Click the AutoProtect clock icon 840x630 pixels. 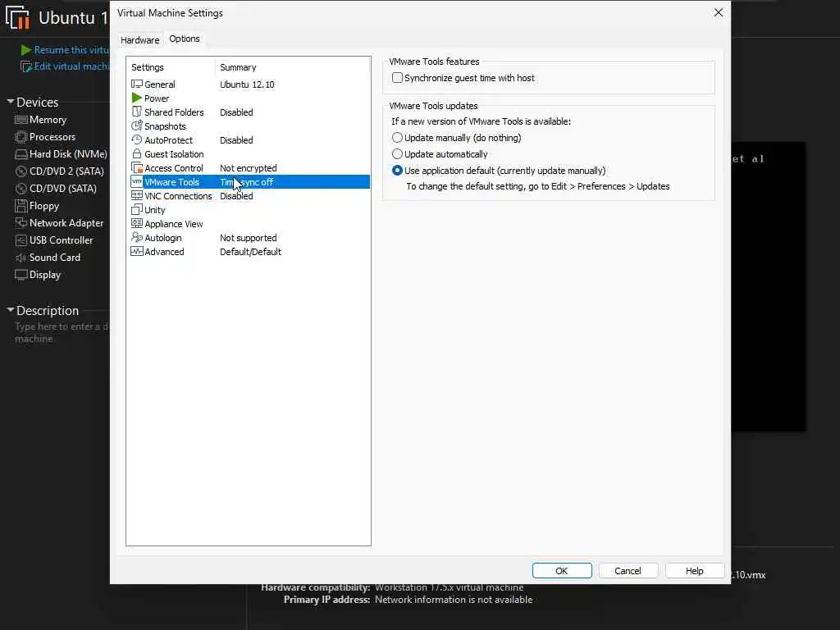[x=137, y=139]
